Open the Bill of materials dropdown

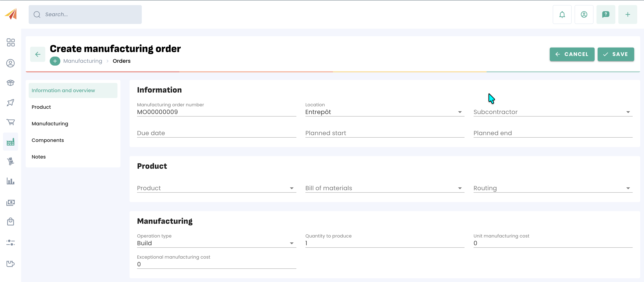tap(385, 188)
